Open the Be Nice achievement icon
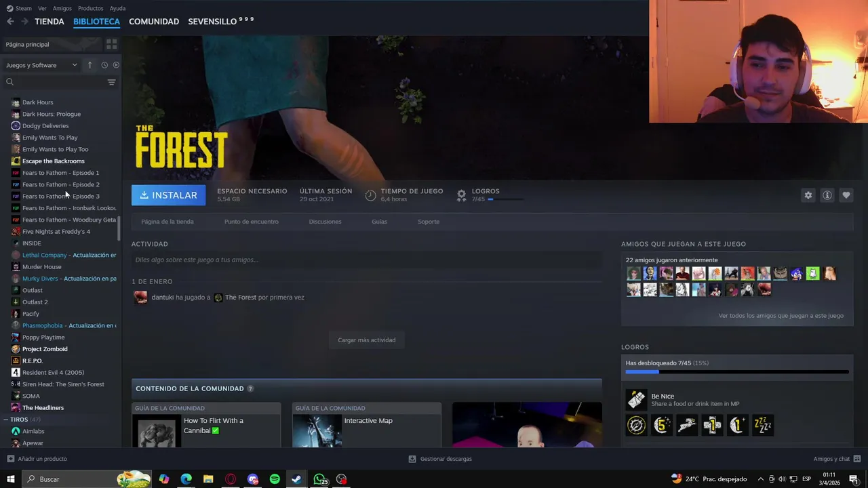 point(636,399)
